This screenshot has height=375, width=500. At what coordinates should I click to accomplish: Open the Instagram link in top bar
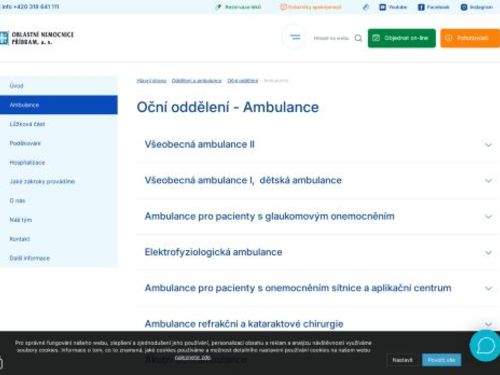(x=477, y=7)
